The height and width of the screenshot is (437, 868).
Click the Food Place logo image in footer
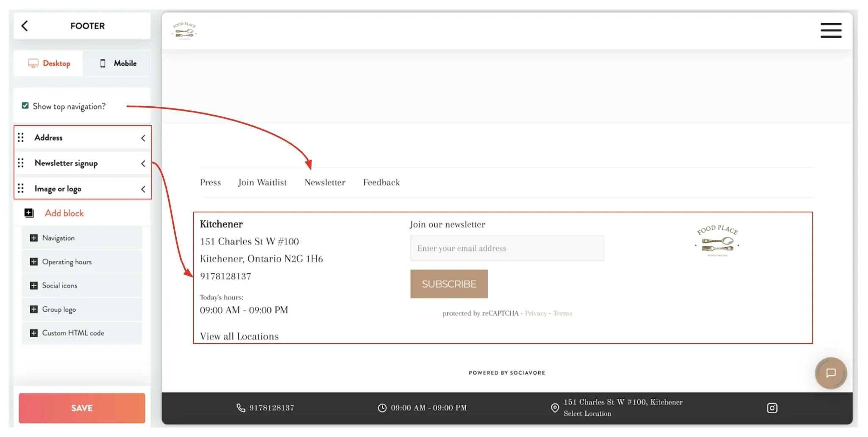coord(717,241)
